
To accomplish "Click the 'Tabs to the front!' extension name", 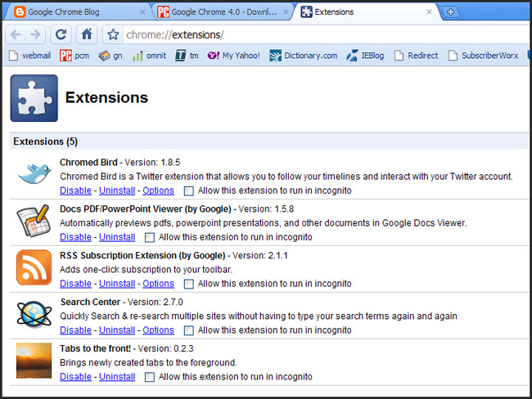I will [x=95, y=348].
